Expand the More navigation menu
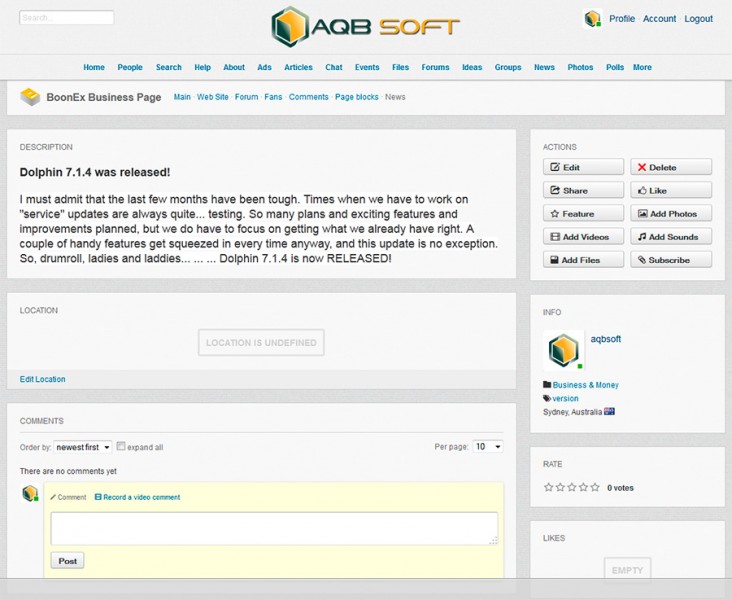This screenshot has width=732, height=600. (642, 67)
